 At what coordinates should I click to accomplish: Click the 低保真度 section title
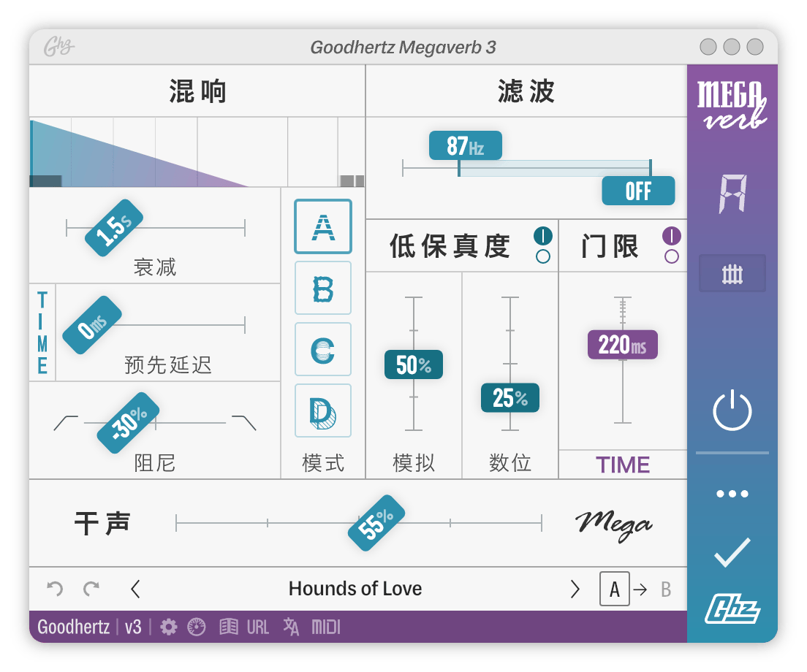point(450,246)
